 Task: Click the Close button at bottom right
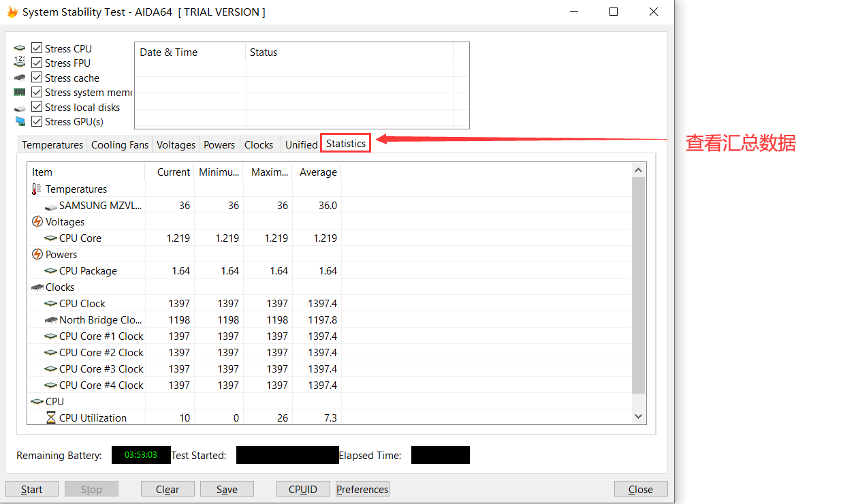[641, 489]
